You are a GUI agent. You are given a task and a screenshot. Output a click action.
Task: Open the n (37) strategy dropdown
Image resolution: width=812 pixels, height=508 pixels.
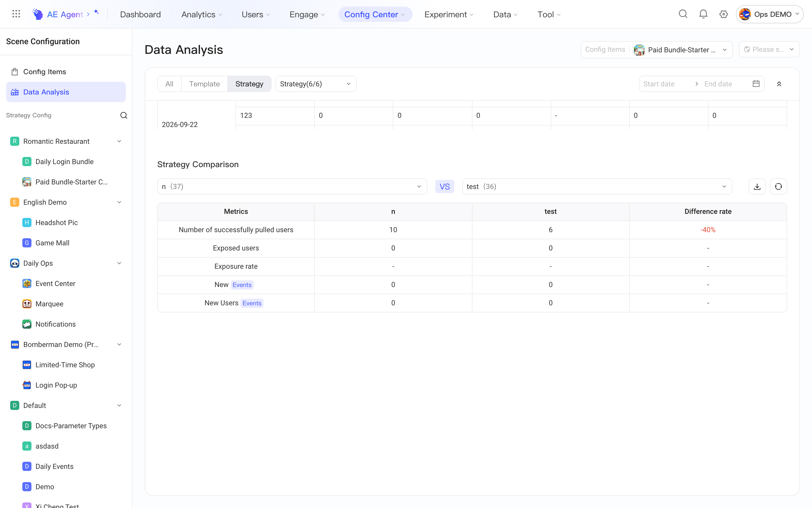point(292,186)
